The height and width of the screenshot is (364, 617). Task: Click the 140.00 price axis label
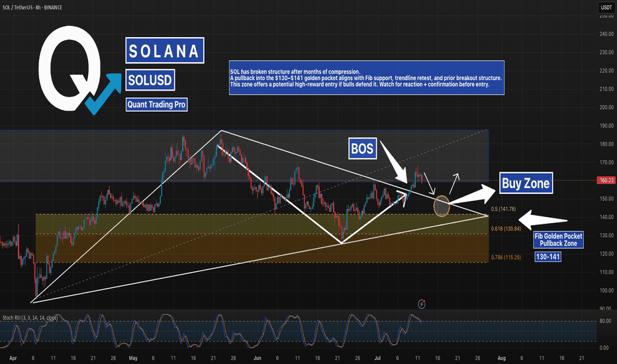pyautogui.click(x=606, y=217)
